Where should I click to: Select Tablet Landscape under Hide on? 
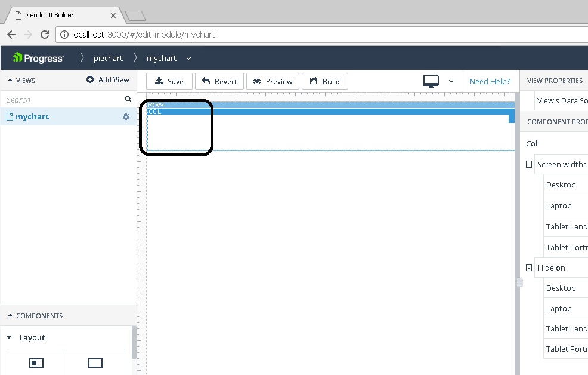point(567,328)
